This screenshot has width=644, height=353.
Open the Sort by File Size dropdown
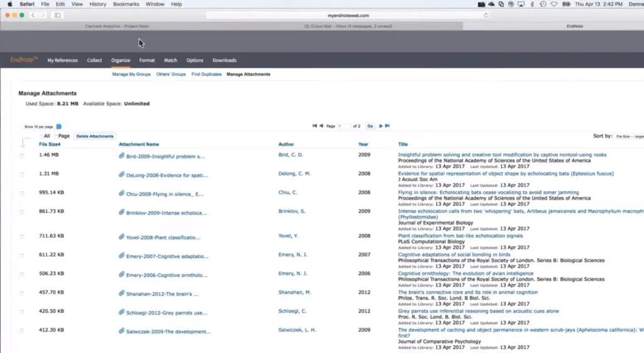pyautogui.click(x=629, y=136)
